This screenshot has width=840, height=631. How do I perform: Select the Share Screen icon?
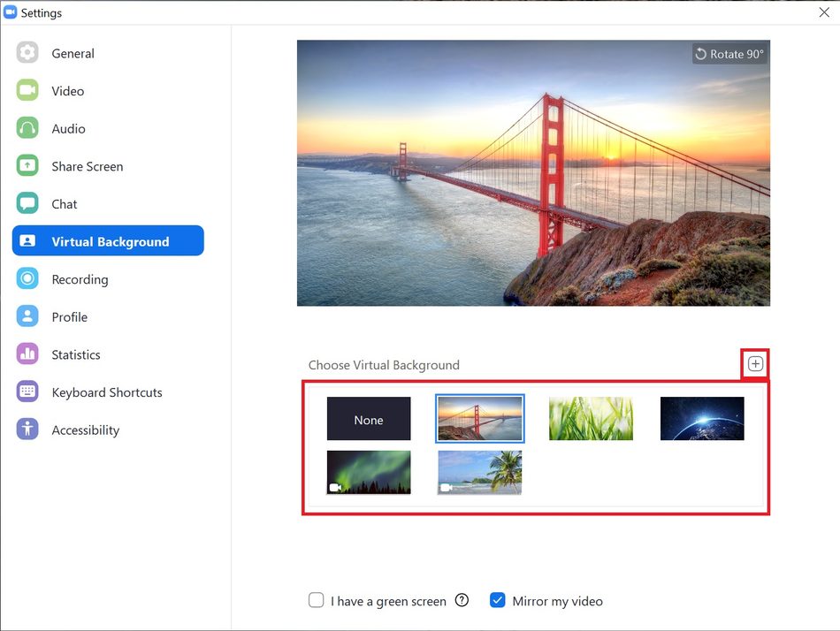point(27,165)
